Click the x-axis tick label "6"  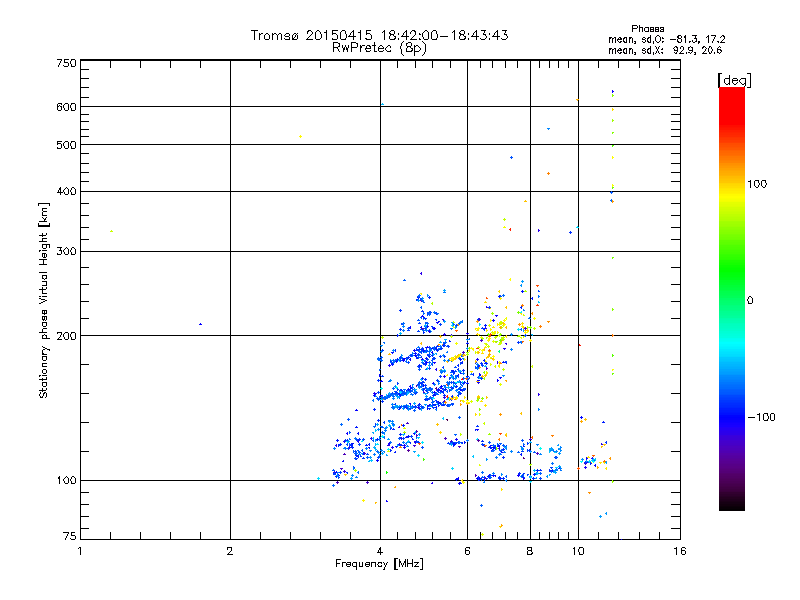pyautogui.click(x=467, y=551)
